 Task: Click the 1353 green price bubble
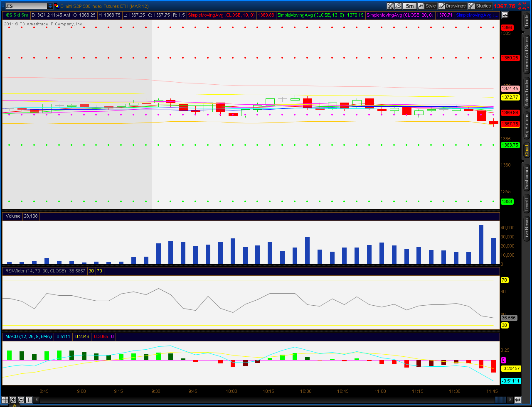point(507,201)
